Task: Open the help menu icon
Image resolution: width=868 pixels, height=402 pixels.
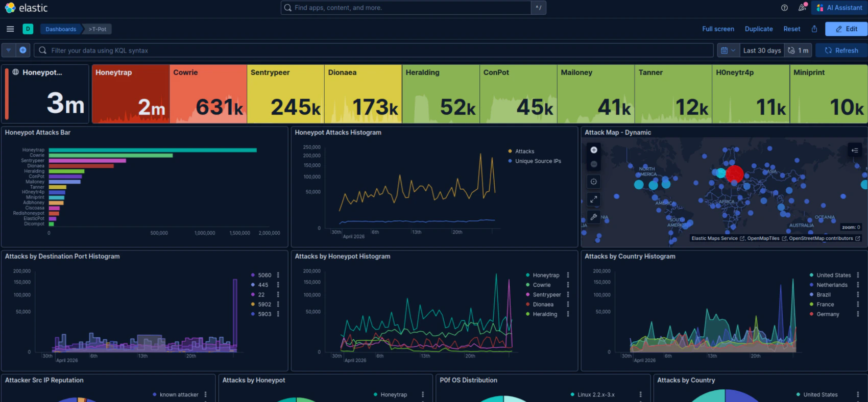Action: [x=784, y=8]
